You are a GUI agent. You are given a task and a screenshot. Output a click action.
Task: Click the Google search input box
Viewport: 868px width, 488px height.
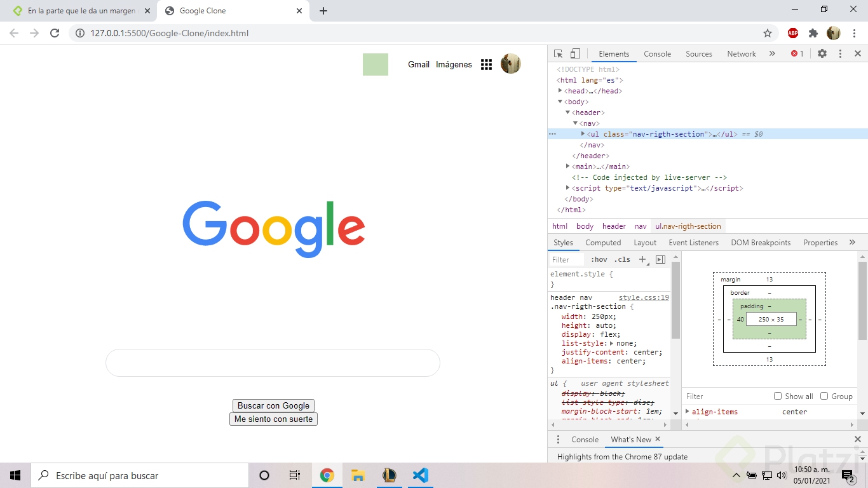pyautogui.click(x=273, y=363)
